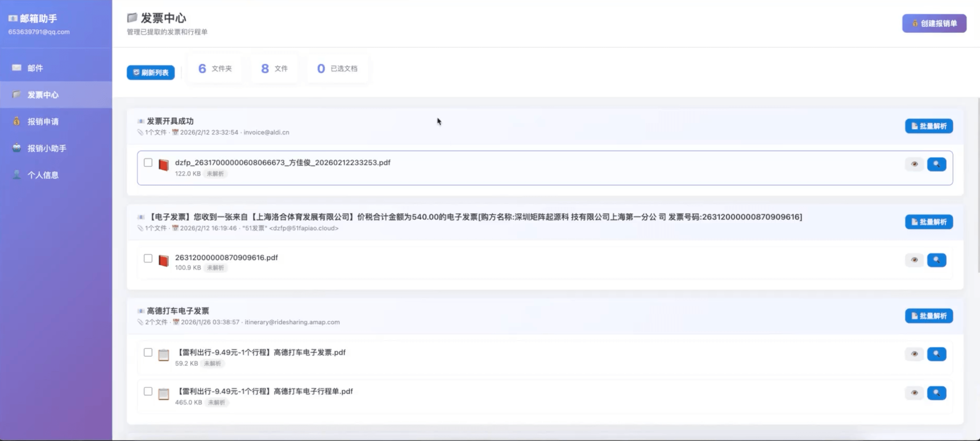The height and width of the screenshot is (441, 980).
Task: Click the 未解析 tag next to 59.2 KB
Action: (213, 364)
